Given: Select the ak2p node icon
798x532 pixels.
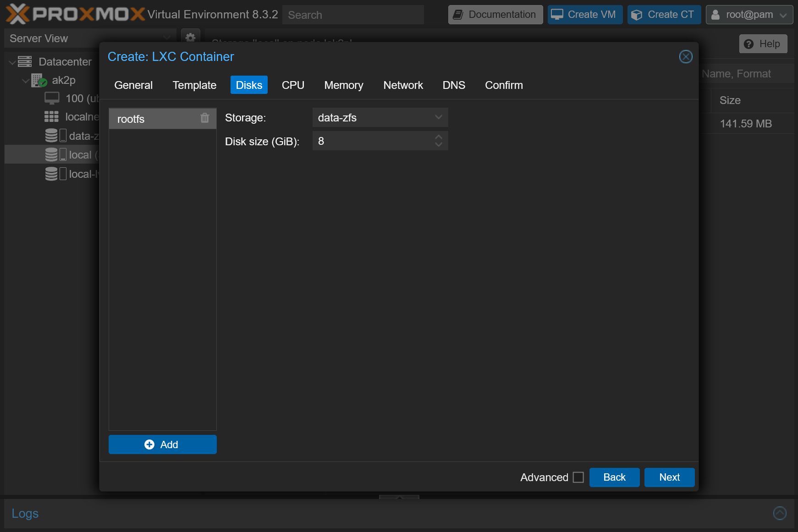Looking at the screenshot, I should pyautogui.click(x=39, y=80).
